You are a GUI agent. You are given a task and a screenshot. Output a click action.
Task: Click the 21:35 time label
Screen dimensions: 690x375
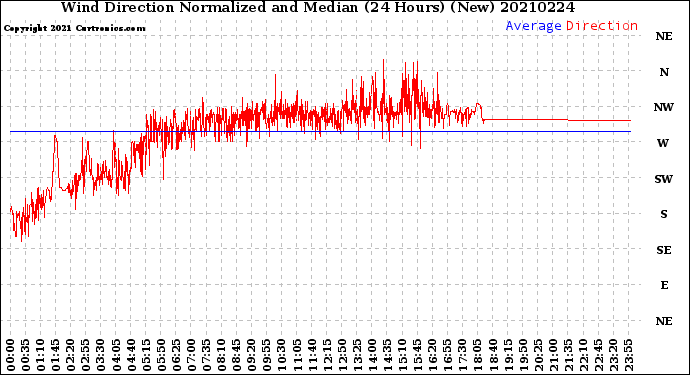568,355
